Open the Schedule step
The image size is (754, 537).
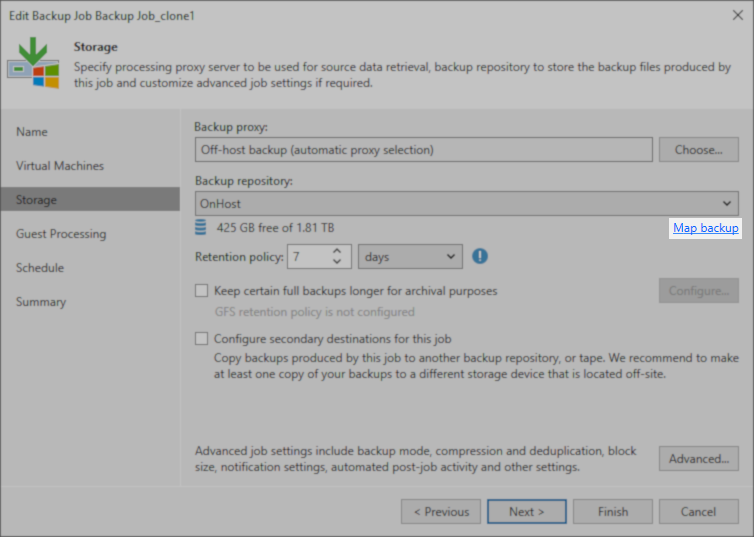pyautogui.click(x=40, y=268)
